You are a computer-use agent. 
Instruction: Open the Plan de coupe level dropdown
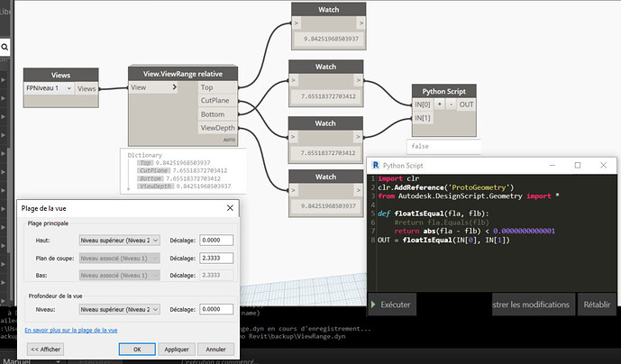click(x=120, y=259)
